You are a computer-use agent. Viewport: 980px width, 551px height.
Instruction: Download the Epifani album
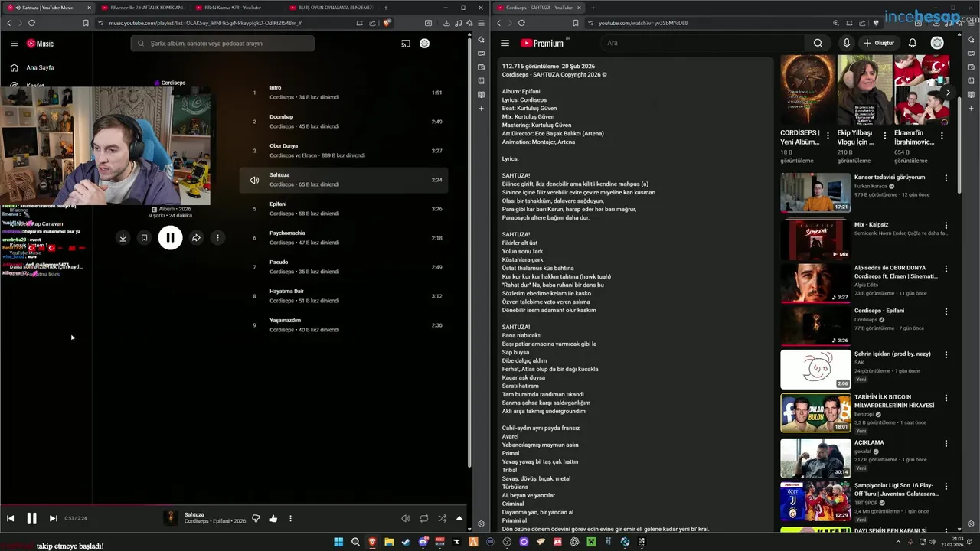122,238
